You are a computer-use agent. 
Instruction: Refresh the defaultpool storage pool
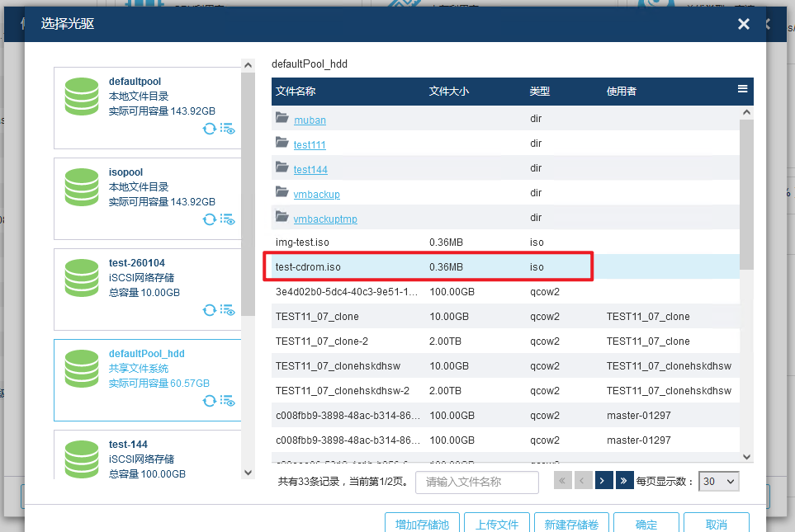coord(210,129)
